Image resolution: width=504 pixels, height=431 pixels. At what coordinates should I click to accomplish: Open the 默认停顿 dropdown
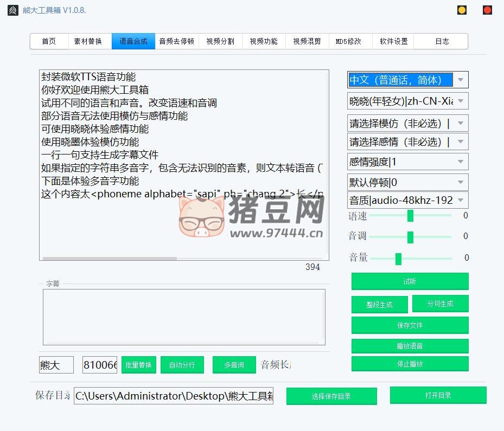[408, 182]
